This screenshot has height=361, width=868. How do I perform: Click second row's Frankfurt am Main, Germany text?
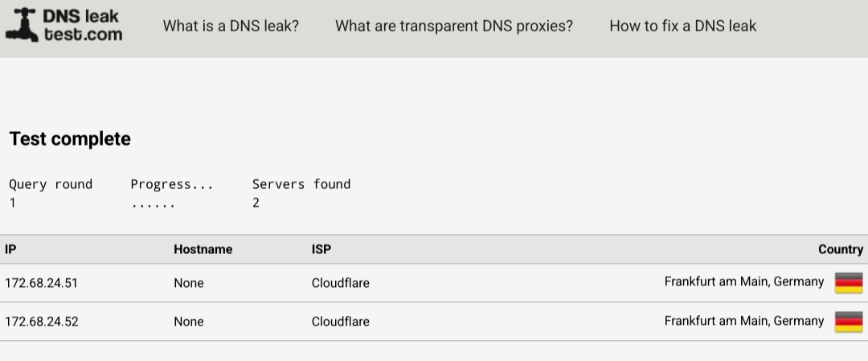(744, 321)
